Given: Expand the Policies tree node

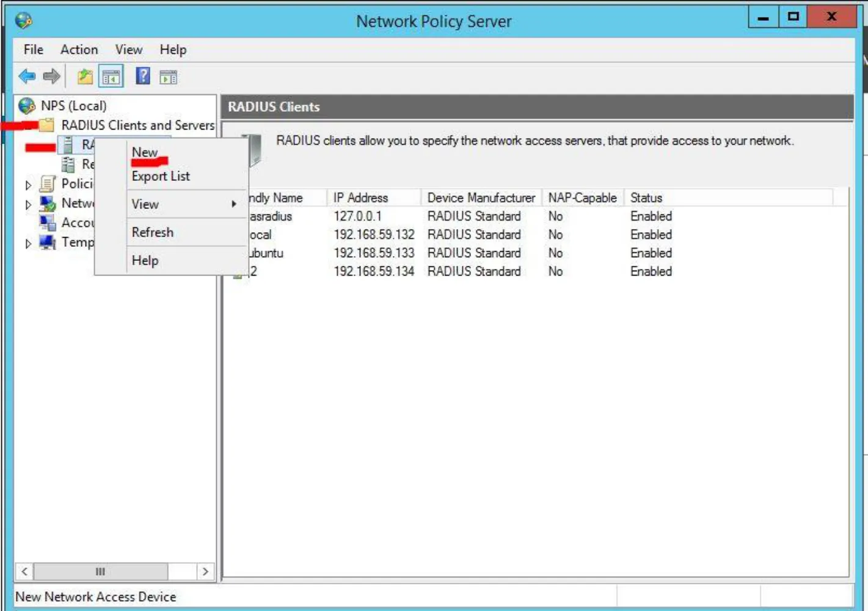Looking at the screenshot, I should tap(28, 185).
